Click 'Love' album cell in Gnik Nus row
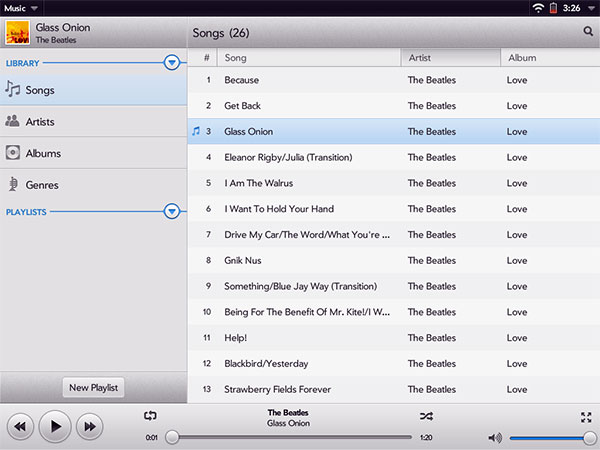Image resolution: width=600 pixels, height=450 pixels. pos(517,260)
